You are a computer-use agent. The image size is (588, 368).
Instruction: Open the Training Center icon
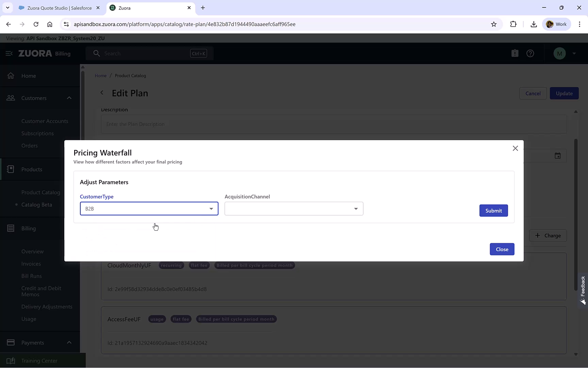tap(11, 361)
